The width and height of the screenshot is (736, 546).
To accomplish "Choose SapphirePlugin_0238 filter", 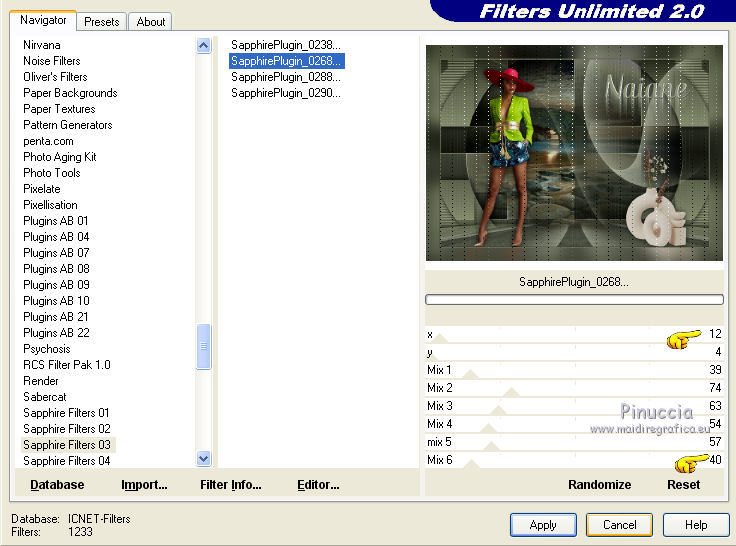I will tap(286, 45).
